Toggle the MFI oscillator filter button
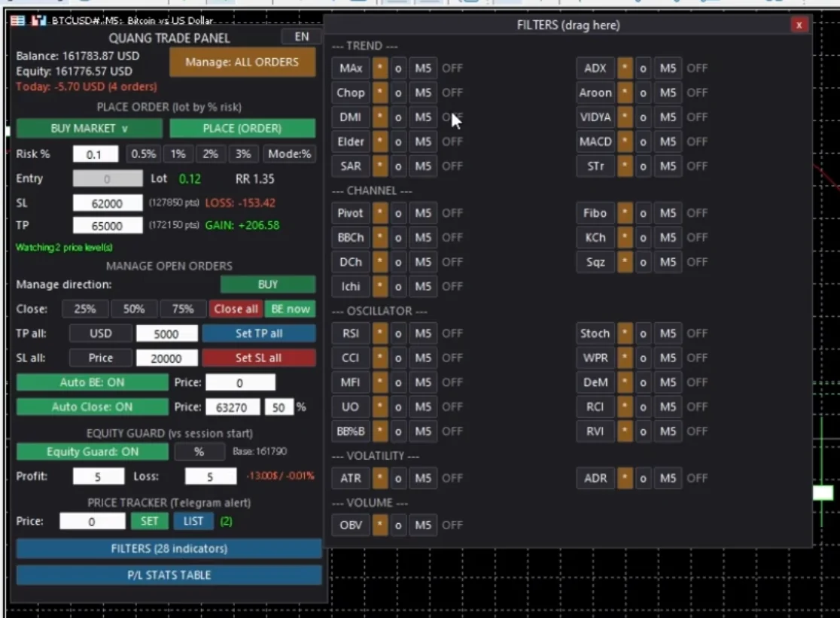The height and width of the screenshot is (618, 840). point(351,382)
